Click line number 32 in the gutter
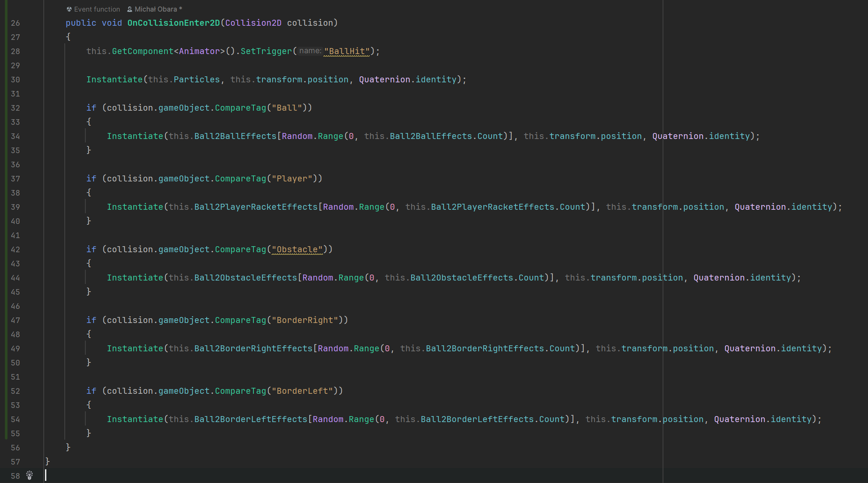Screen dimensions: 868x483 [15, 108]
